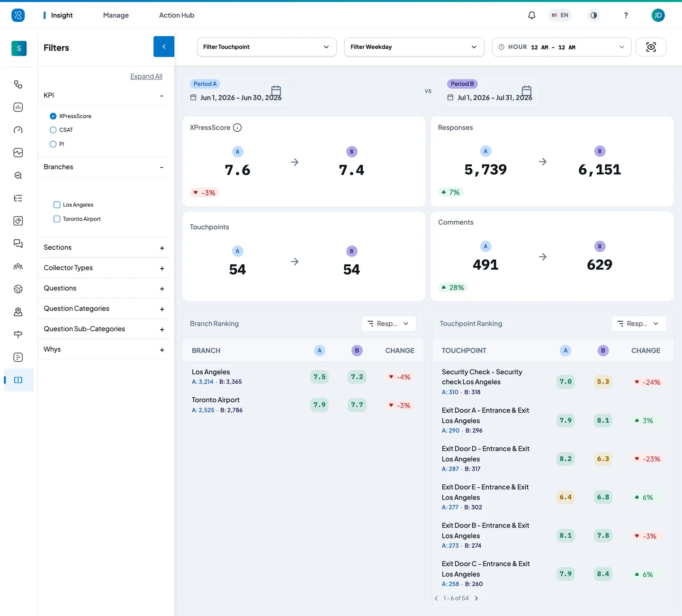Open the pie chart report sidebar icon

coord(18,221)
